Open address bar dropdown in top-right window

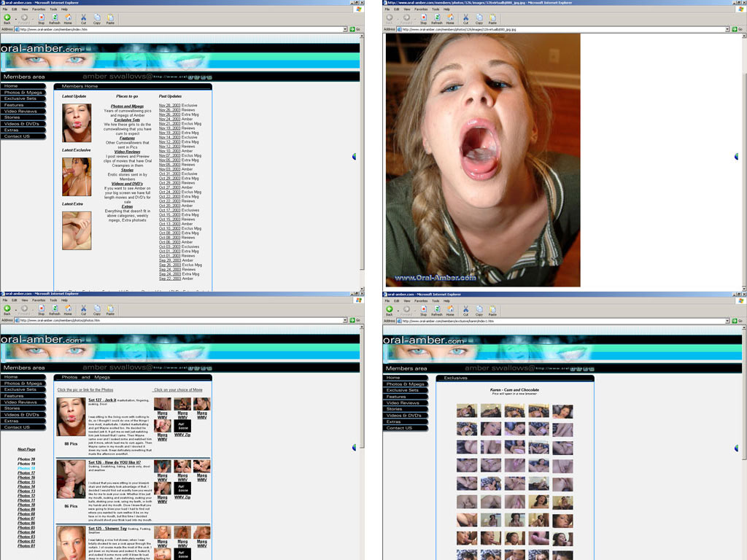pos(727,29)
